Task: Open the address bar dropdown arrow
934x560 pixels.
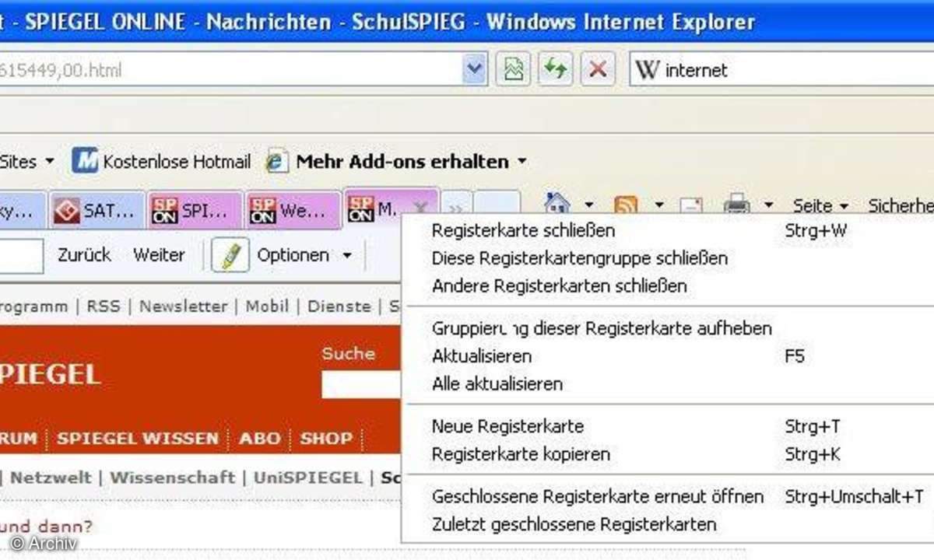Action: (475, 70)
